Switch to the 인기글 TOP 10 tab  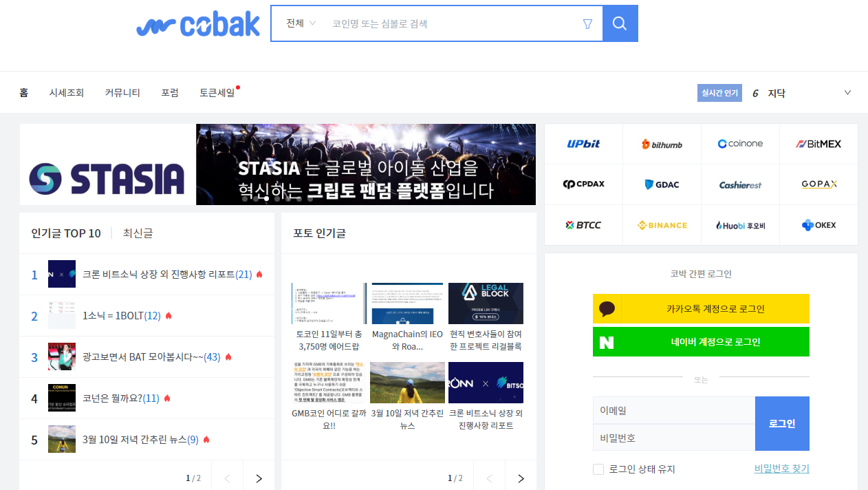point(66,233)
